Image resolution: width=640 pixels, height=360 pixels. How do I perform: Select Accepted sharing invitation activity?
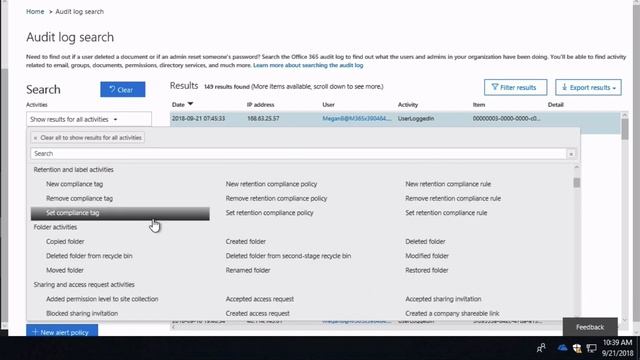tap(443, 299)
